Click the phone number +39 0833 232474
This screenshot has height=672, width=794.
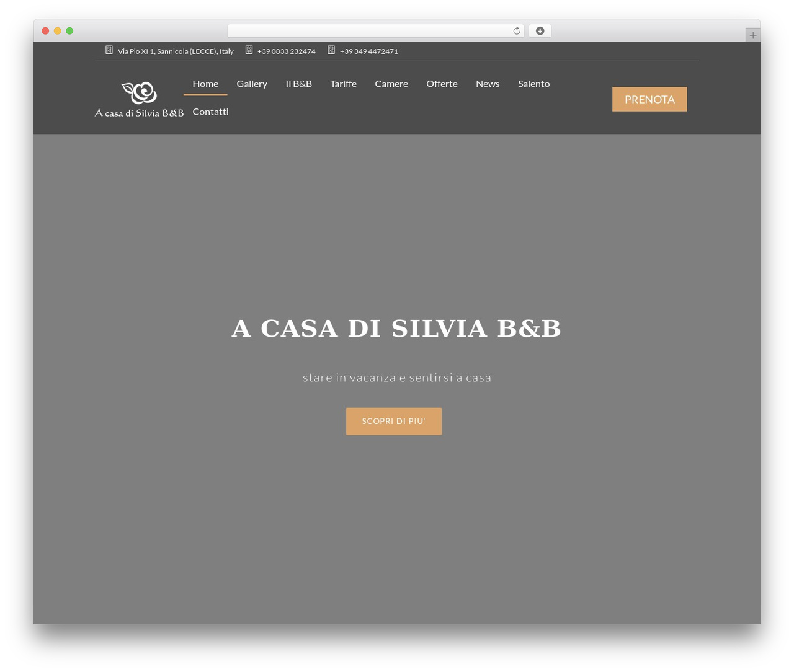[x=287, y=51]
